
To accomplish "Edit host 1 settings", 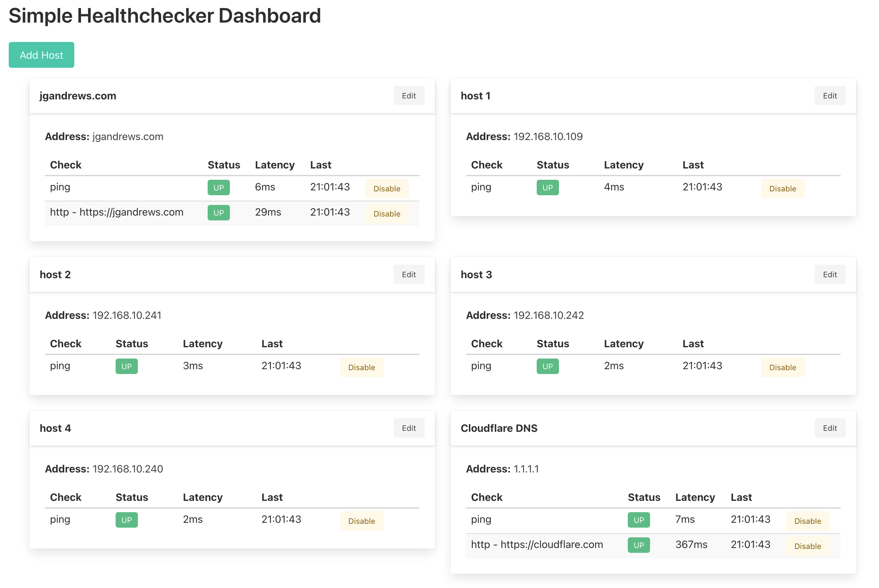I will 830,96.
